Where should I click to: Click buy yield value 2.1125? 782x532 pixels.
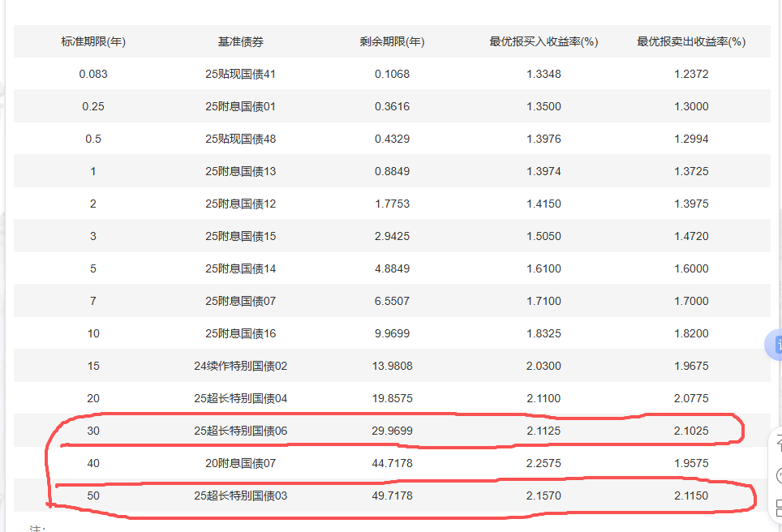pos(544,431)
